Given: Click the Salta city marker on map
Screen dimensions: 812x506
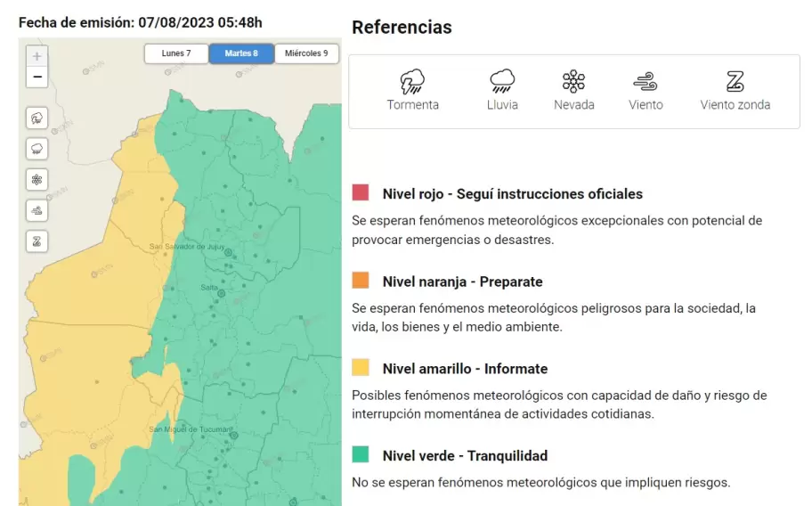Looking at the screenshot, I should tap(221, 294).
